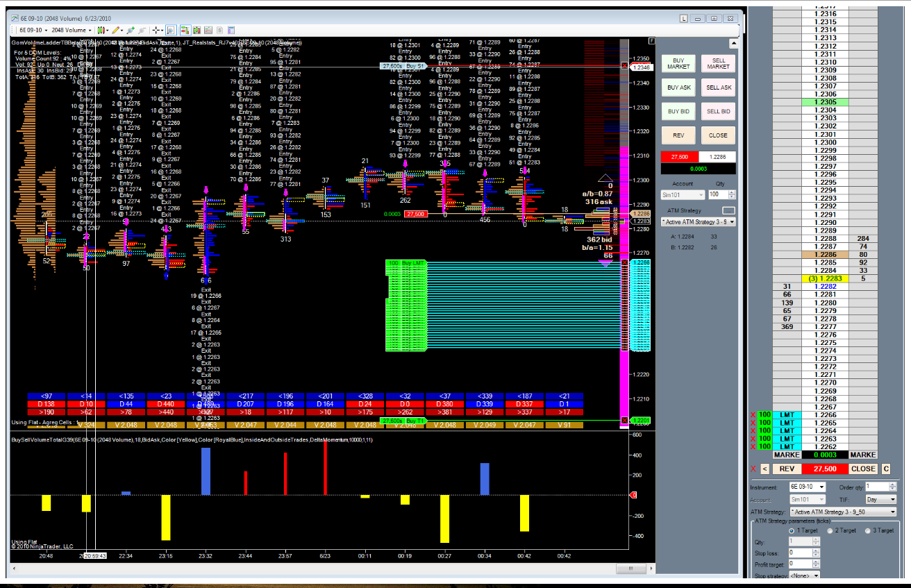Click the BUY ASK button
Image resolution: width=911 pixels, height=588 pixels.
679,87
